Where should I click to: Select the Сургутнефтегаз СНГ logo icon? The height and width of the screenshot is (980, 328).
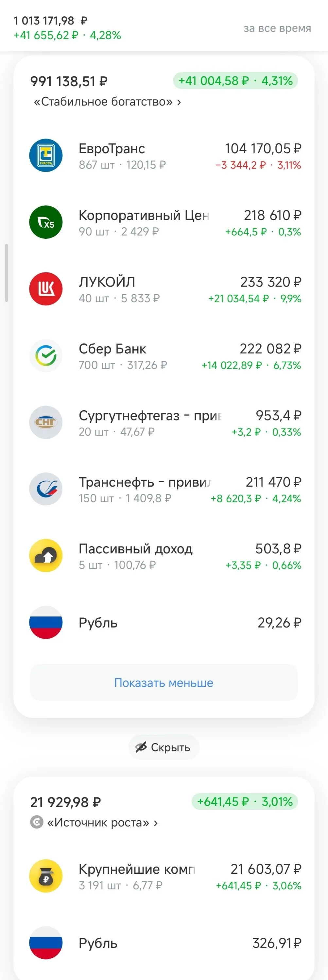[46, 422]
